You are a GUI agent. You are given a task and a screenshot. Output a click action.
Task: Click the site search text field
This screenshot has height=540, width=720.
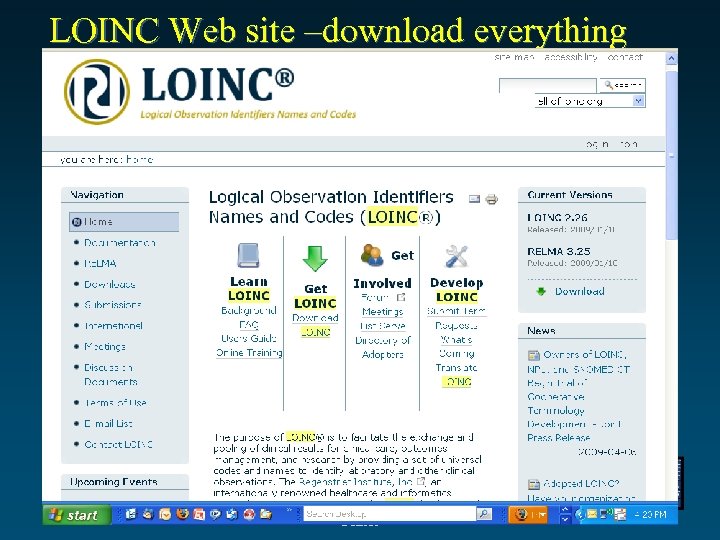point(547,85)
